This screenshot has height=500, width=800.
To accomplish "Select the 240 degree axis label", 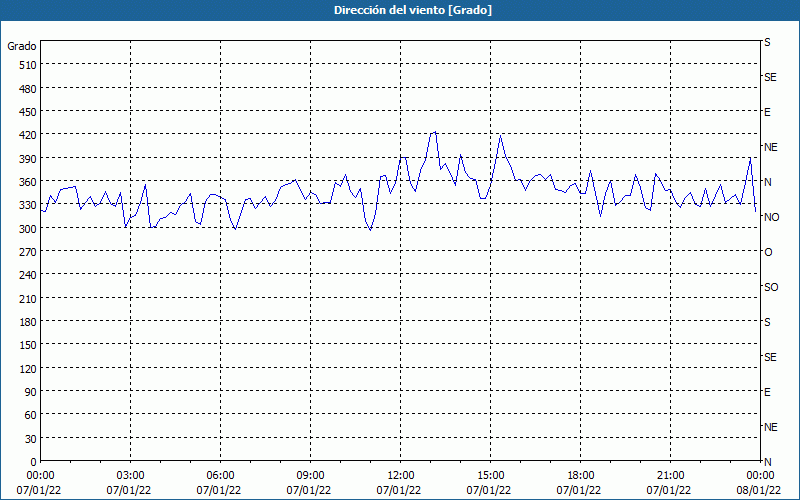I will [28, 276].
